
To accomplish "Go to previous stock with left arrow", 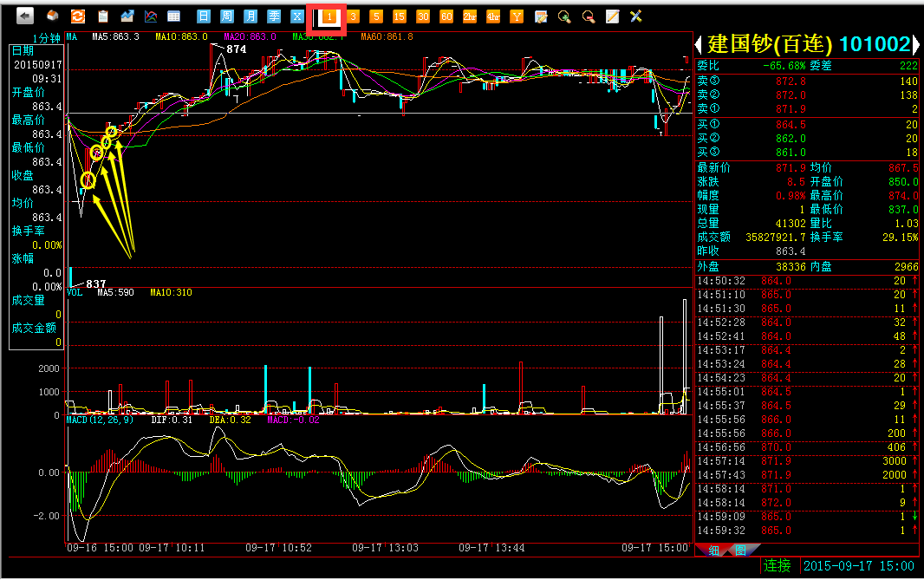I will [698, 44].
